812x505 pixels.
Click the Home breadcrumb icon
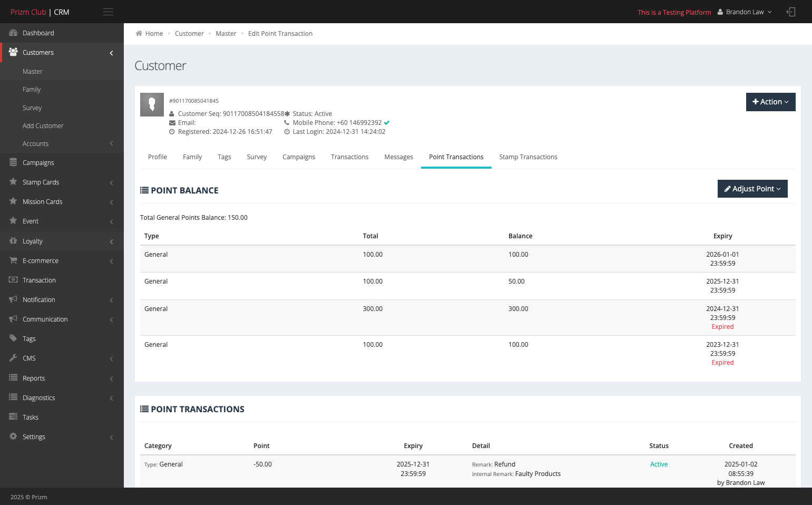(139, 33)
